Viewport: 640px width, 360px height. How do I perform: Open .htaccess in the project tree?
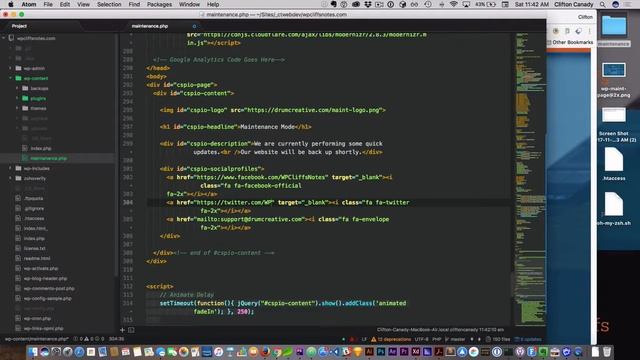(34, 218)
